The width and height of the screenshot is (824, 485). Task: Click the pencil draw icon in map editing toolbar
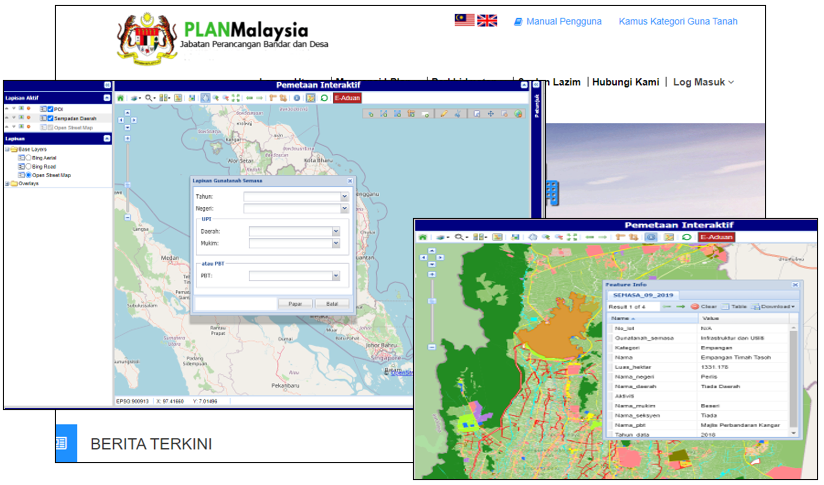pyautogui.click(x=444, y=113)
